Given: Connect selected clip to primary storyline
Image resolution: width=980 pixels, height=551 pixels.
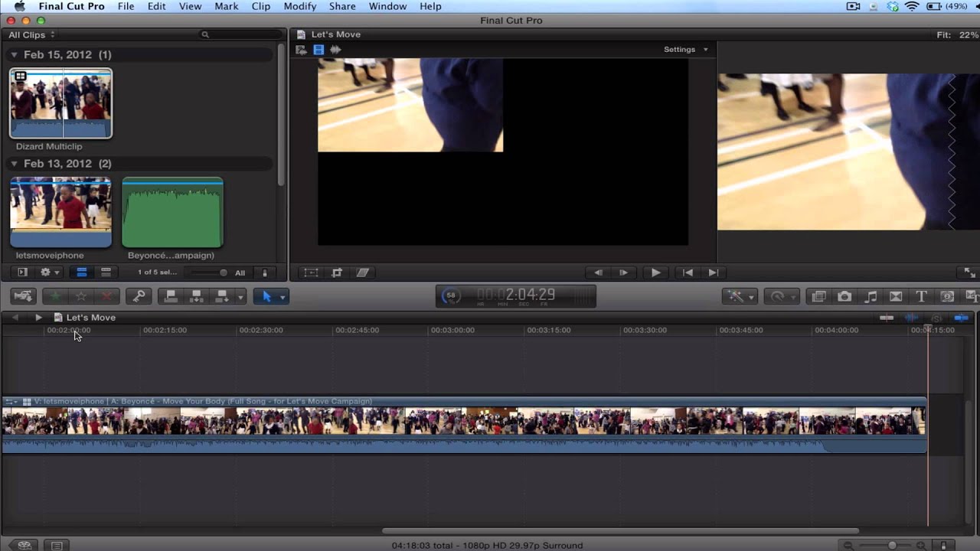Looking at the screenshot, I should pyautogui.click(x=171, y=296).
